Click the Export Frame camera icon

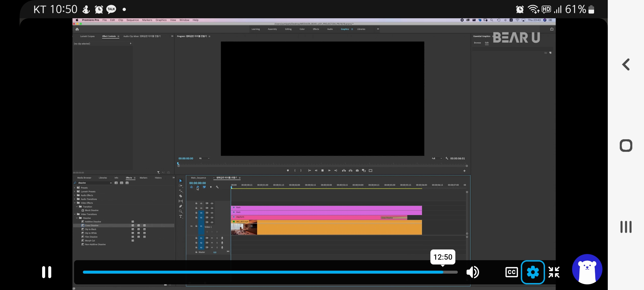pos(357,171)
